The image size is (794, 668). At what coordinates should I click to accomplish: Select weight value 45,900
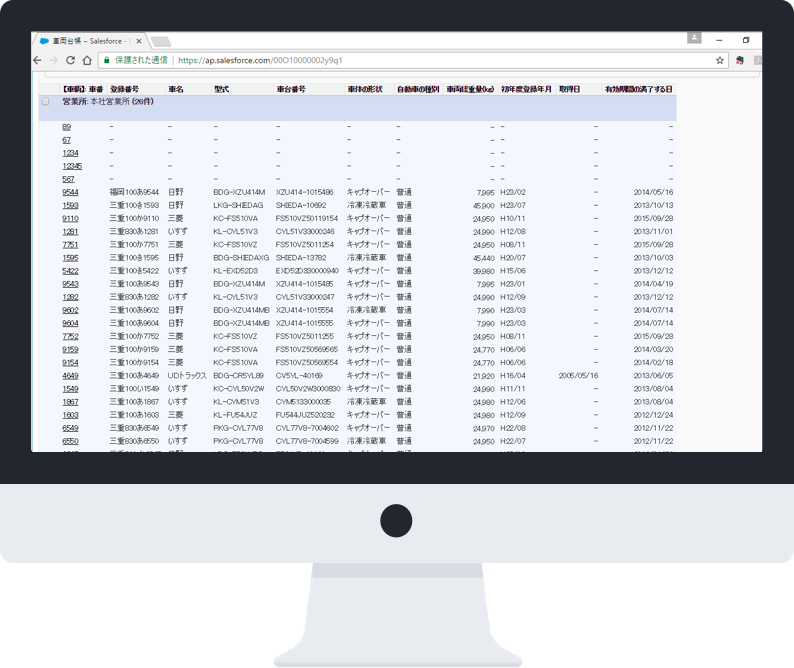click(x=484, y=206)
